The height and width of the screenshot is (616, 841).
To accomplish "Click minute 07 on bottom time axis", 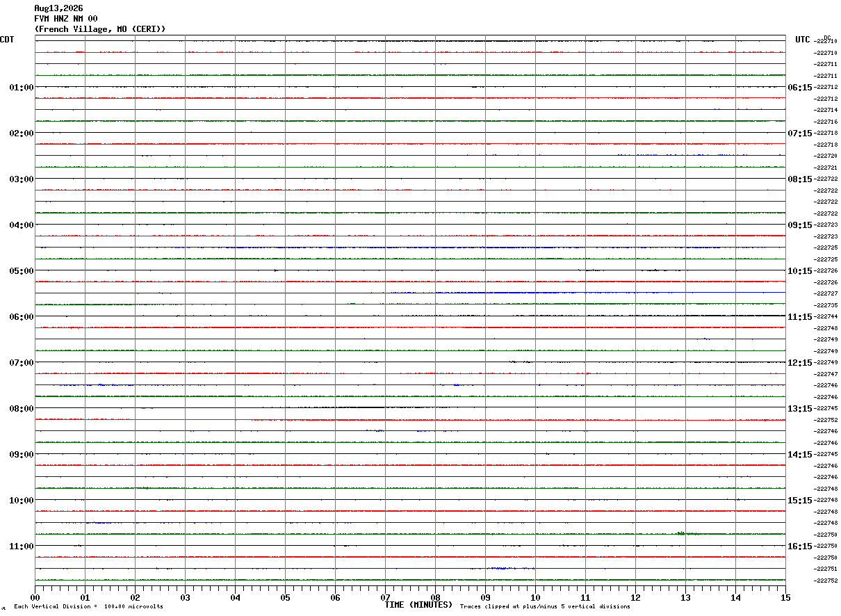I will coord(385,597).
